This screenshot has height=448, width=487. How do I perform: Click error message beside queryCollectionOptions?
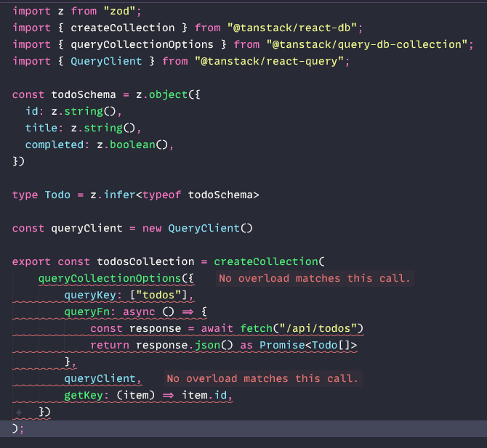pos(315,279)
